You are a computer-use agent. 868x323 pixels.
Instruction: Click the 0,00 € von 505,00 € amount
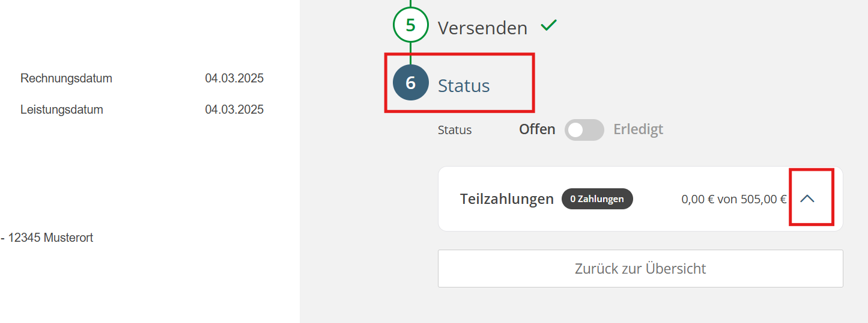733,199
